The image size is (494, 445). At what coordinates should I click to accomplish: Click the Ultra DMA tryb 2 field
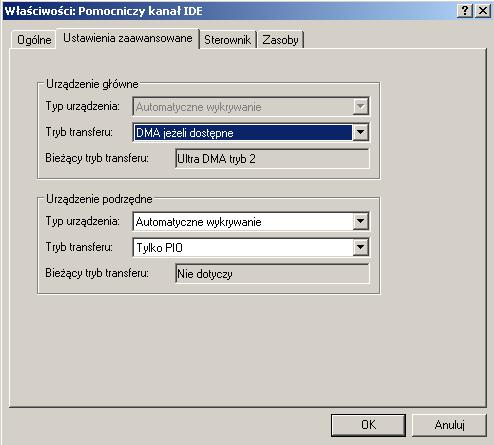click(272, 159)
